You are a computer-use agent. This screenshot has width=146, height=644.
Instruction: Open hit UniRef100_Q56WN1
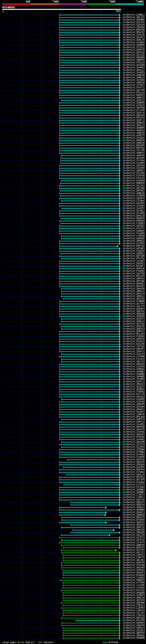point(134,20)
